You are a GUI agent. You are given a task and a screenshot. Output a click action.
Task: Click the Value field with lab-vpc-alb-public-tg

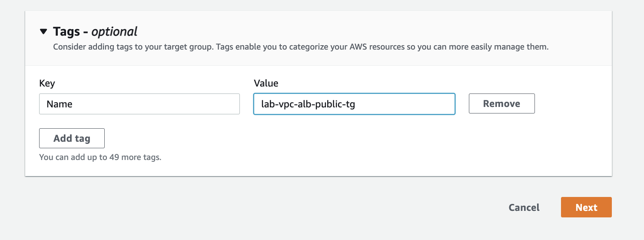(354, 104)
